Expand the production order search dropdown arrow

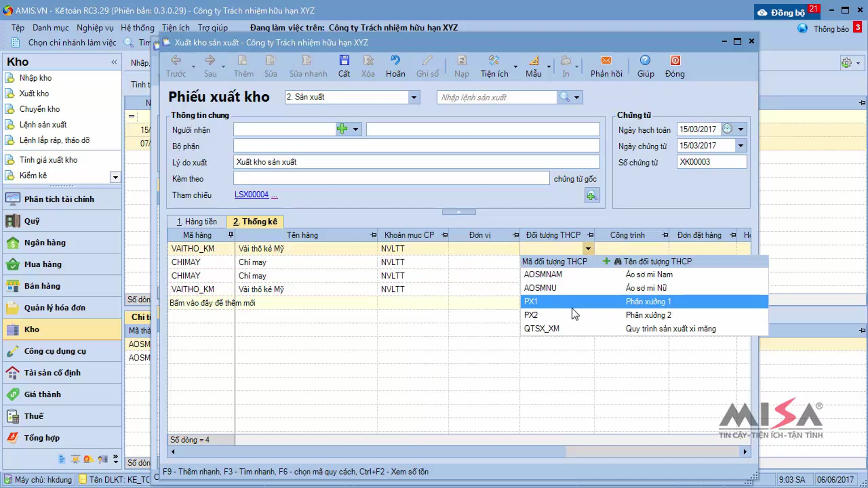click(x=576, y=97)
